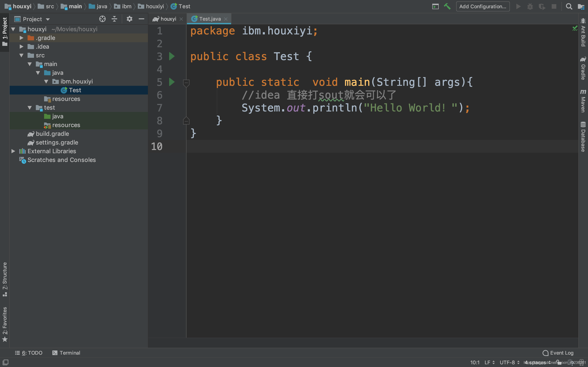Image resolution: width=588 pixels, height=367 pixels.
Task: Click the locate/scroll-from-source crosshair icon
Action: click(x=102, y=19)
